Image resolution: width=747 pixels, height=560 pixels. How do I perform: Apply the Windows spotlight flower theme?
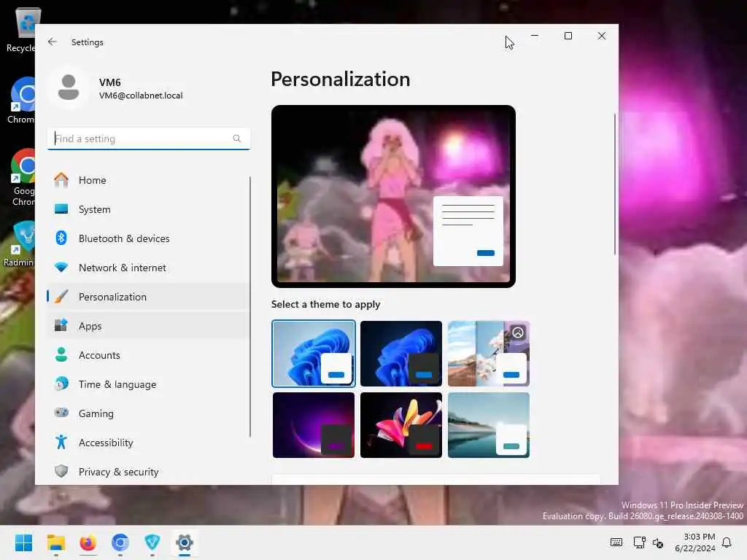(489, 354)
